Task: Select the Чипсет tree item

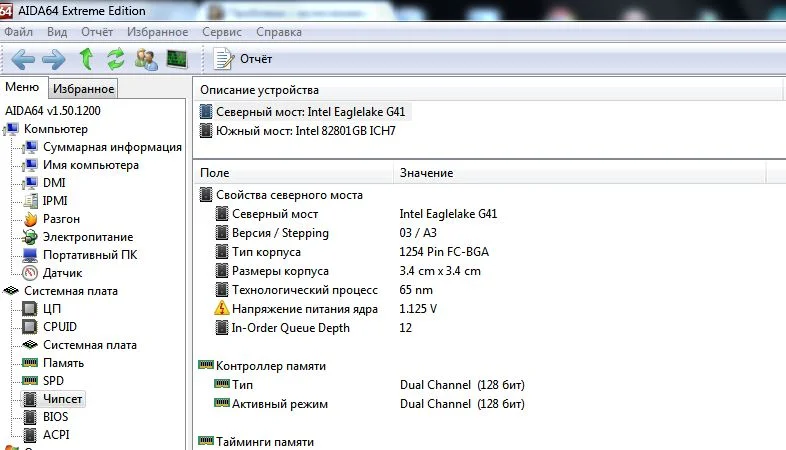Action: click(x=62, y=399)
